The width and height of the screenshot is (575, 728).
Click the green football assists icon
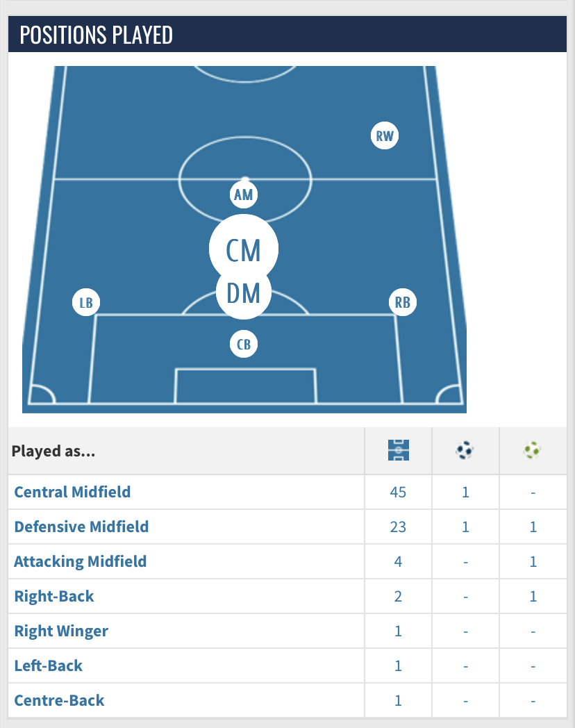(532, 450)
